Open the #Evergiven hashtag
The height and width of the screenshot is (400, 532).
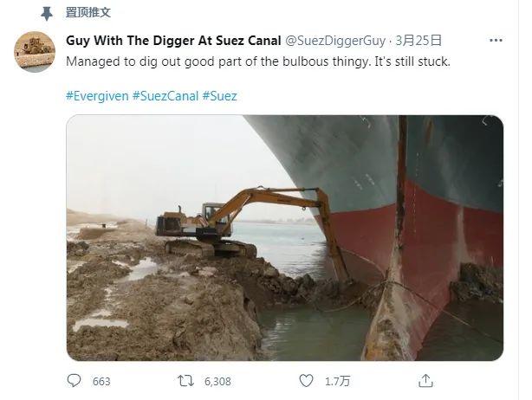click(x=97, y=95)
